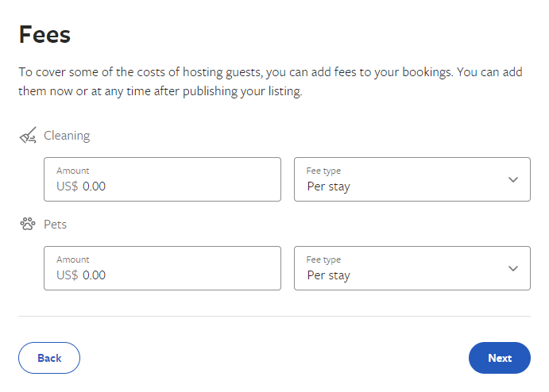Focus the Pets fee Amount field
549x392 pixels.
click(x=162, y=268)
